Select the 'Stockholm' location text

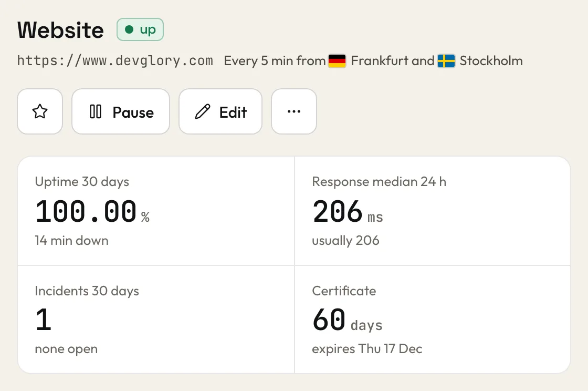tap(491, 60)
